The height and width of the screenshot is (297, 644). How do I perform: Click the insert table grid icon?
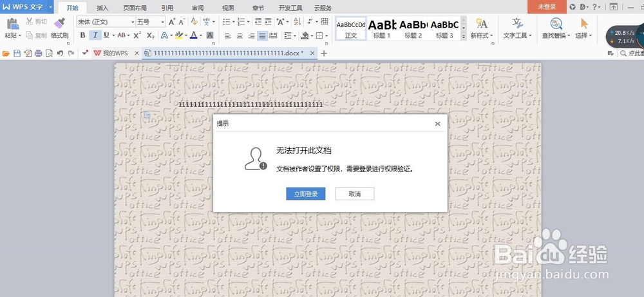325,22
